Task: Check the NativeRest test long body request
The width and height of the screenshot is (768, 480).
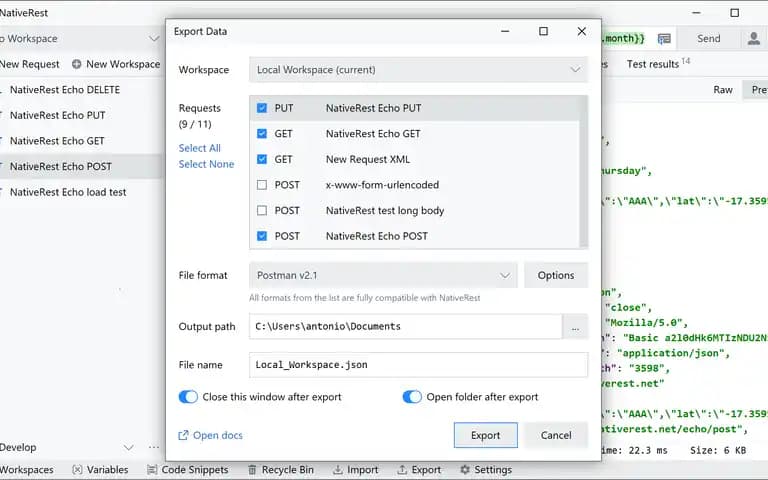Action: point(262,210)
